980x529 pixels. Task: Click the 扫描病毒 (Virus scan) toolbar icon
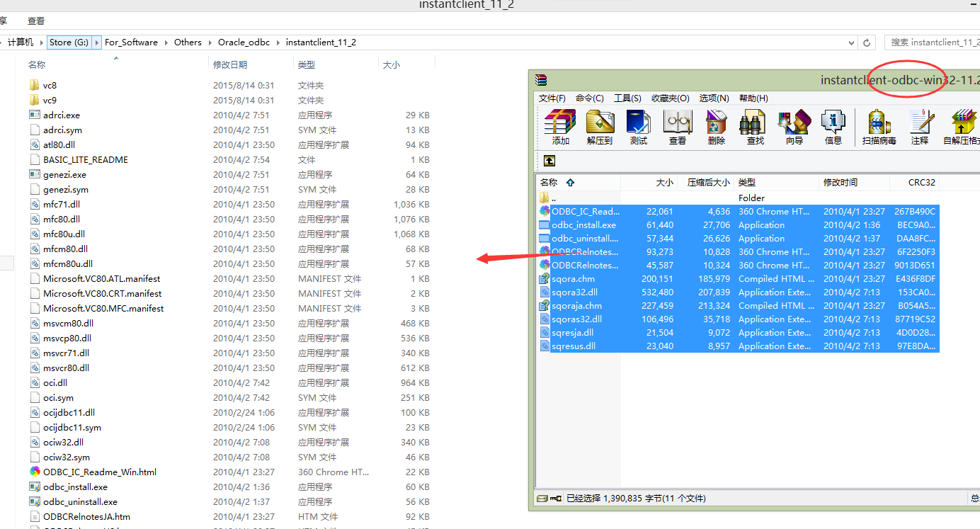[x=879, y=122]
